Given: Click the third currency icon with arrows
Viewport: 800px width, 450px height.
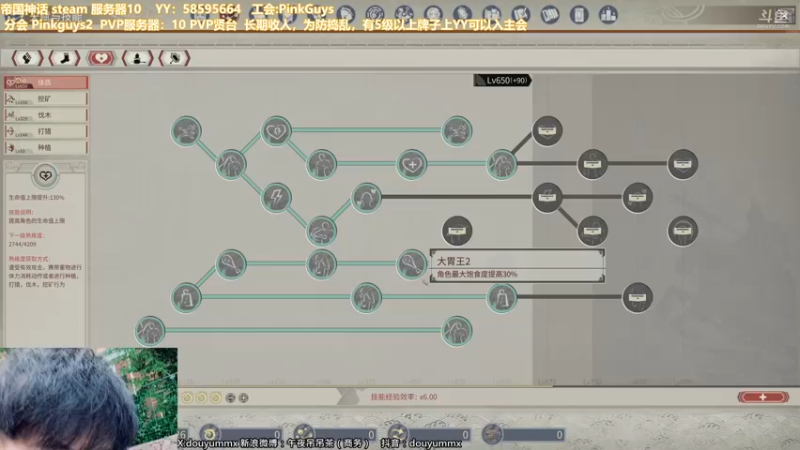Looking at the screenshot, I should click(x=398, y=434).
